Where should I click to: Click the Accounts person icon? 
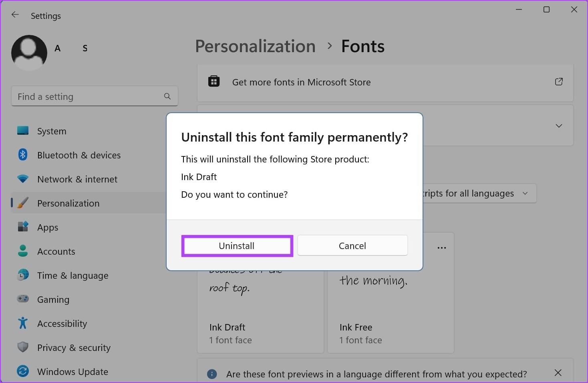pos(23,251)
